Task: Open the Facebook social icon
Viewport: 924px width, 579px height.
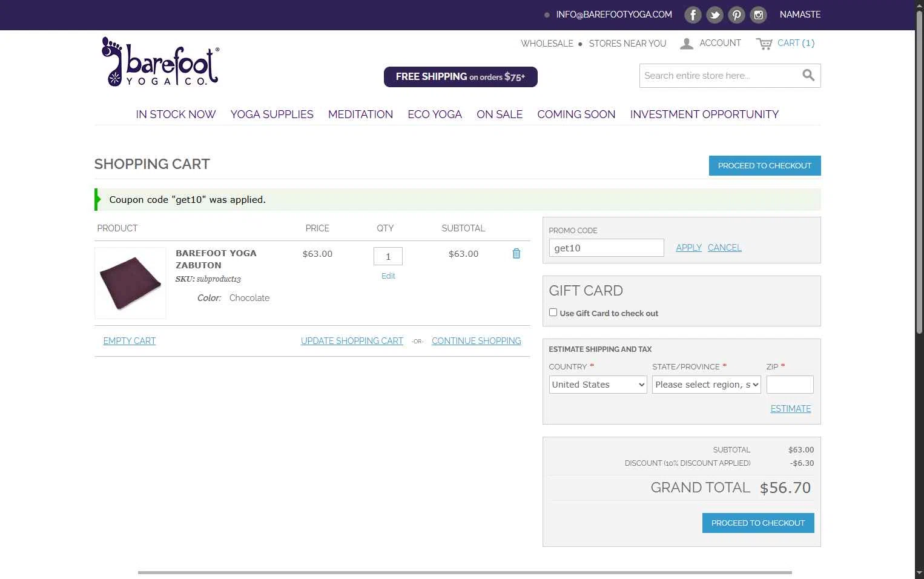Action: coord(693,15)
